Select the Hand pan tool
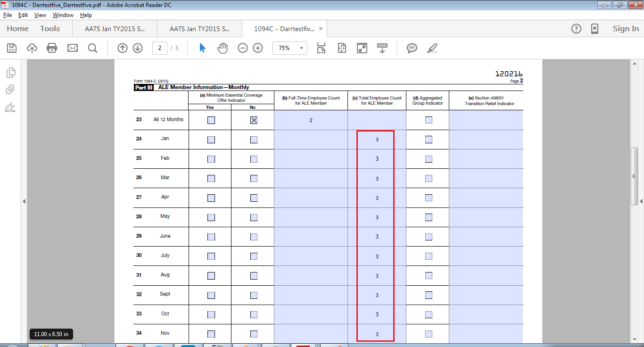 (222, 48)
